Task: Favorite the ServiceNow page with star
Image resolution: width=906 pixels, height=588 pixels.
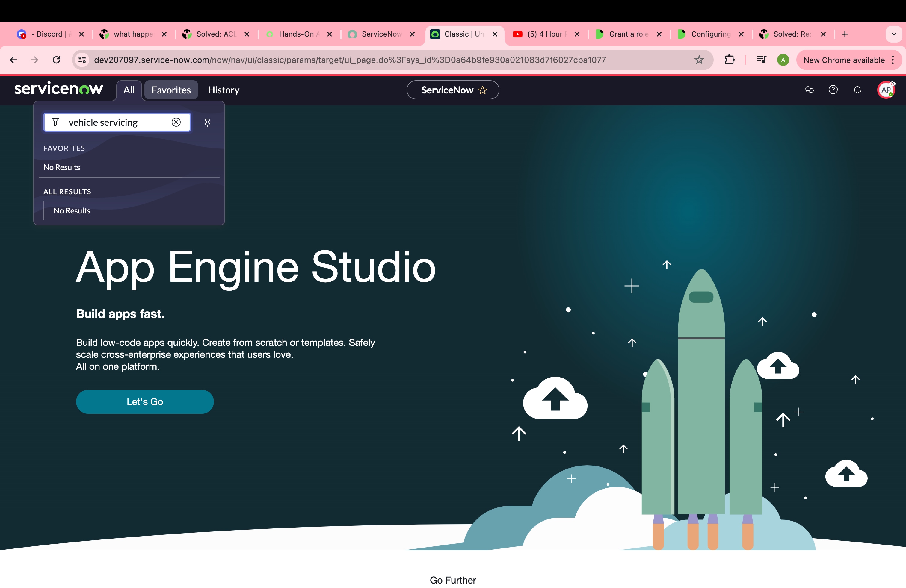Action: tap(483, 90)
